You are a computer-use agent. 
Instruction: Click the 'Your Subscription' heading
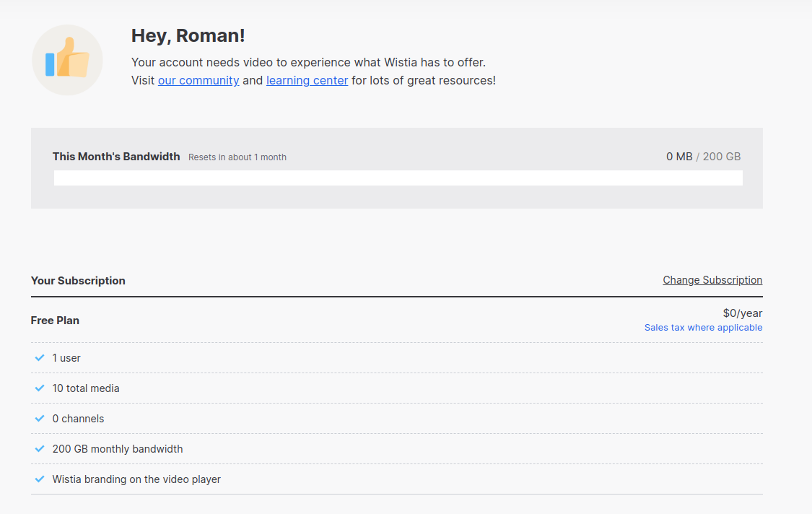point(78,280)
